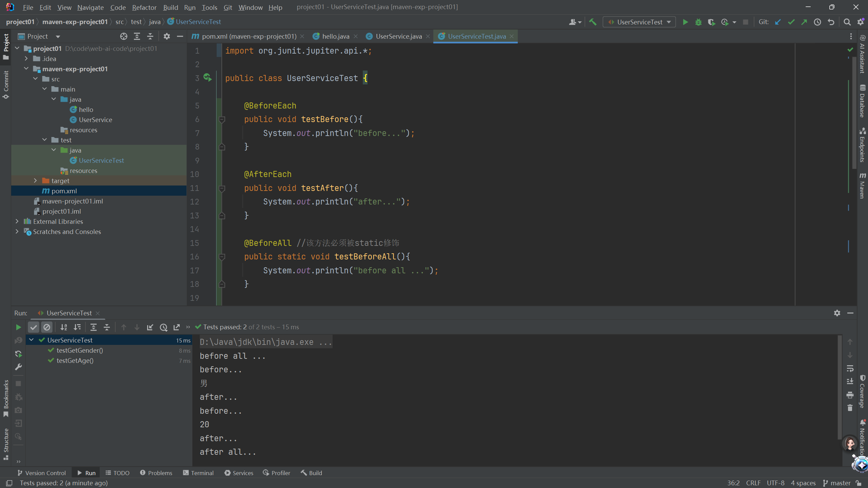Click the Git Update Project arrow
Screen dimensions: 868x488
coord(778,22)
